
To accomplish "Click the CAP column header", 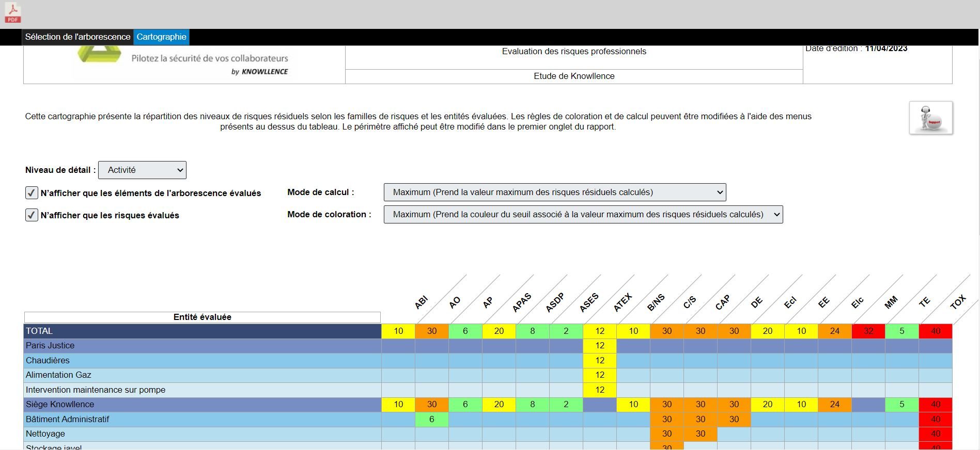I will coord(723,302).
